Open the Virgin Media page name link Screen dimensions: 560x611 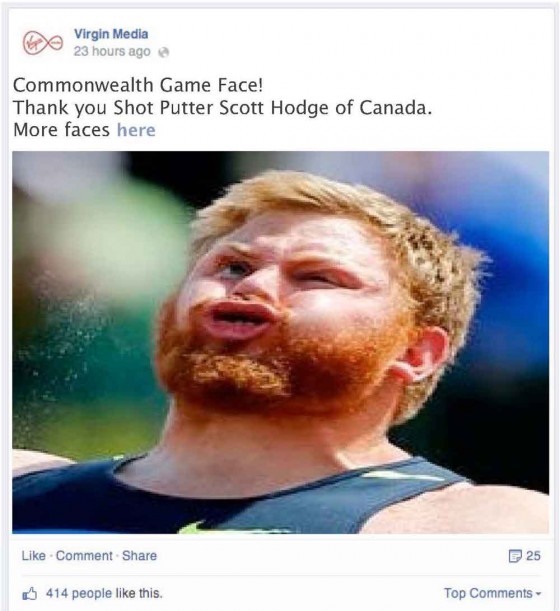[111, 34]
